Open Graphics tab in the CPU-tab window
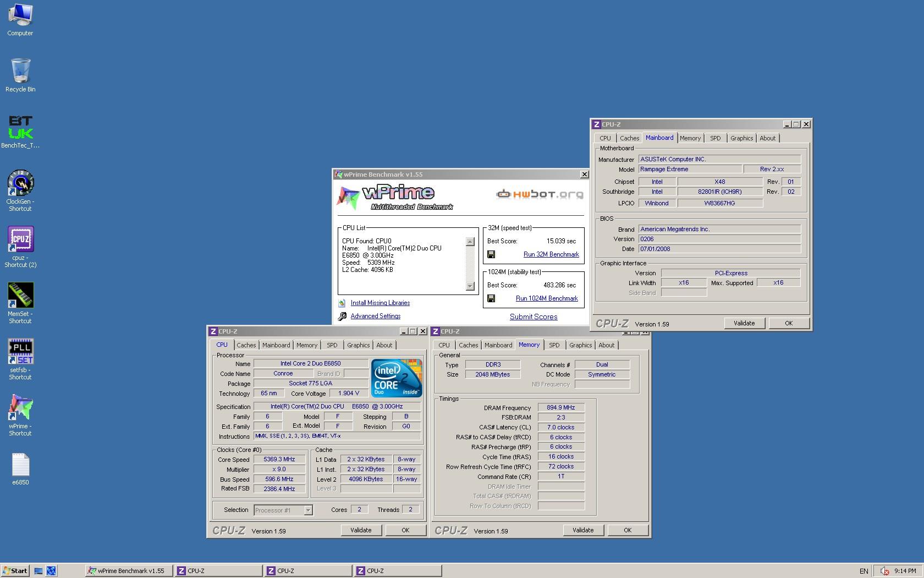This screenshot has height=578, width=924. (x=359, y=345)
